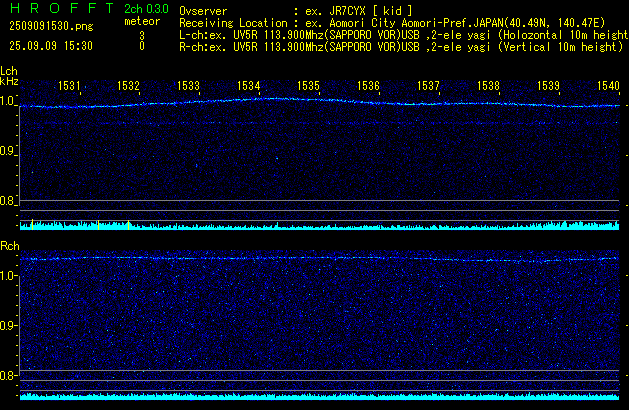Click the 1533 time tick label
This screenshot has height=410, width=629.
pyautogui.click(x=189, y=86)
